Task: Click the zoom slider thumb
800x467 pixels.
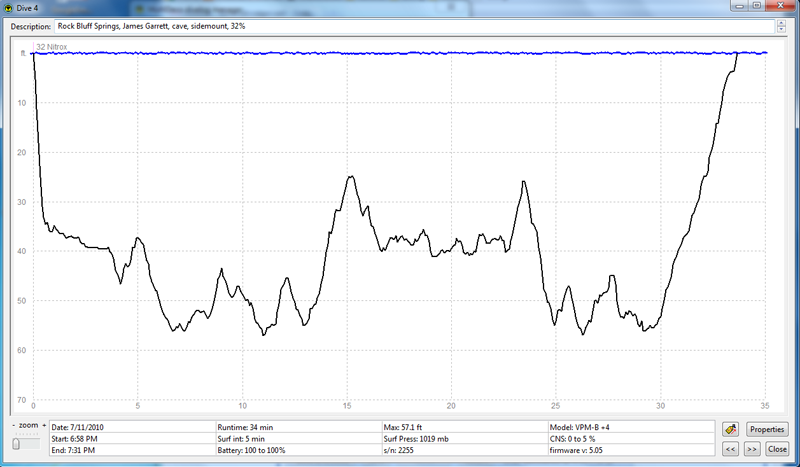Action: tap(16, 444)
